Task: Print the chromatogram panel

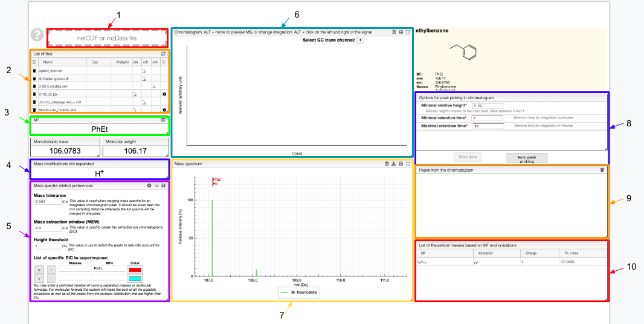Action: tap(401, 31)
